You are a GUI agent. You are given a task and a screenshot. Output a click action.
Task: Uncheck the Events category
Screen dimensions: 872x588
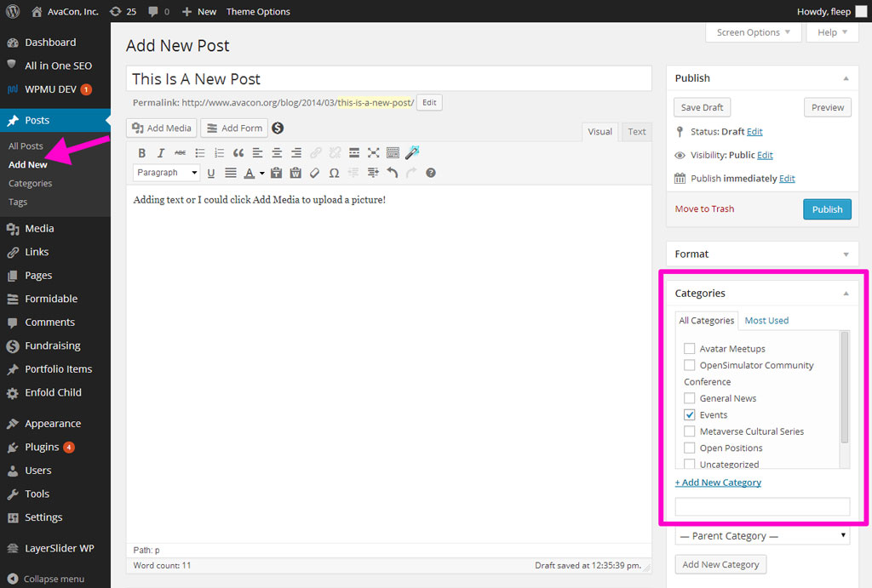690,414
